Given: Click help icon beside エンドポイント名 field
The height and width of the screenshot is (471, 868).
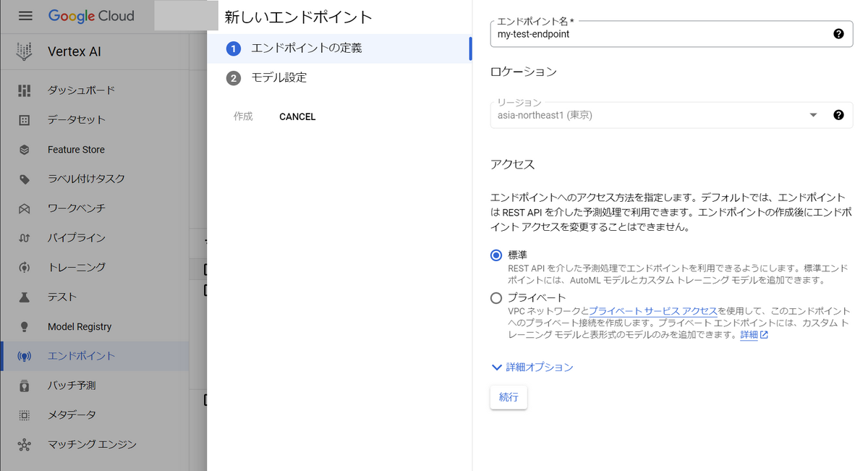Looking at the screenshot, I should pos(838,33).
